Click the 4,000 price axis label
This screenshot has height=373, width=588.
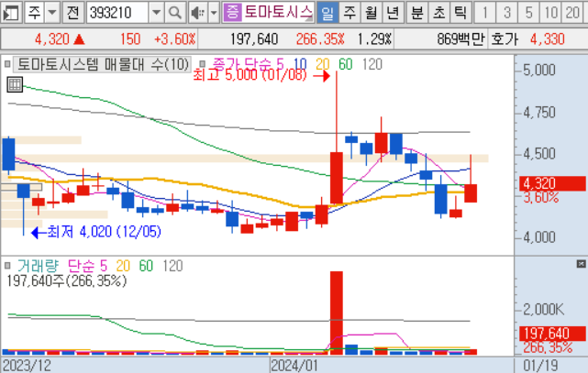539,236
